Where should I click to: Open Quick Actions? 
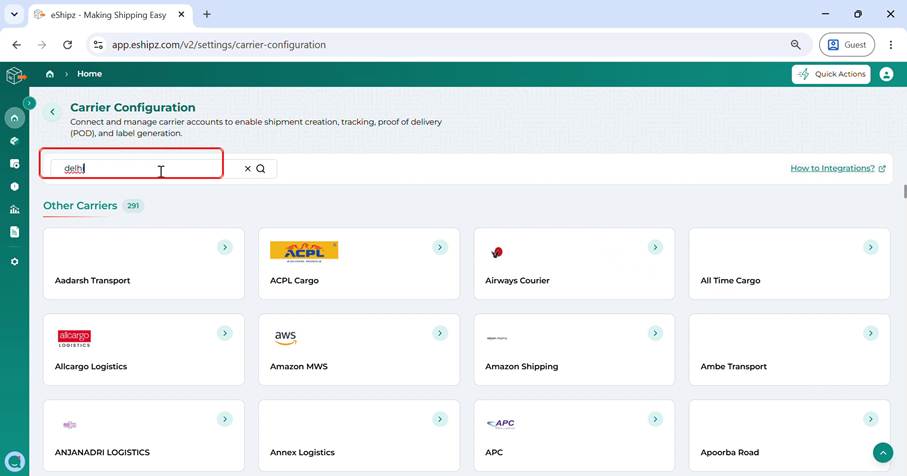831,74
